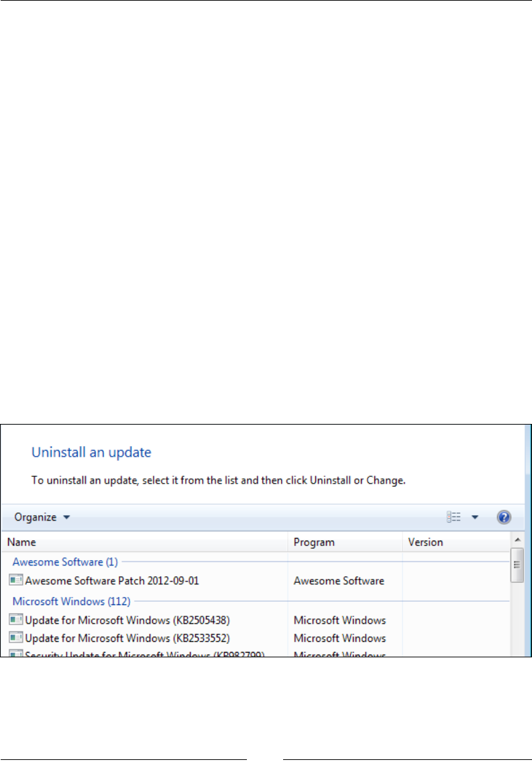The image size is (532, 766).
Task: Select Update for Microsoft Windows (KB2505438)
Action: (127, 620)
